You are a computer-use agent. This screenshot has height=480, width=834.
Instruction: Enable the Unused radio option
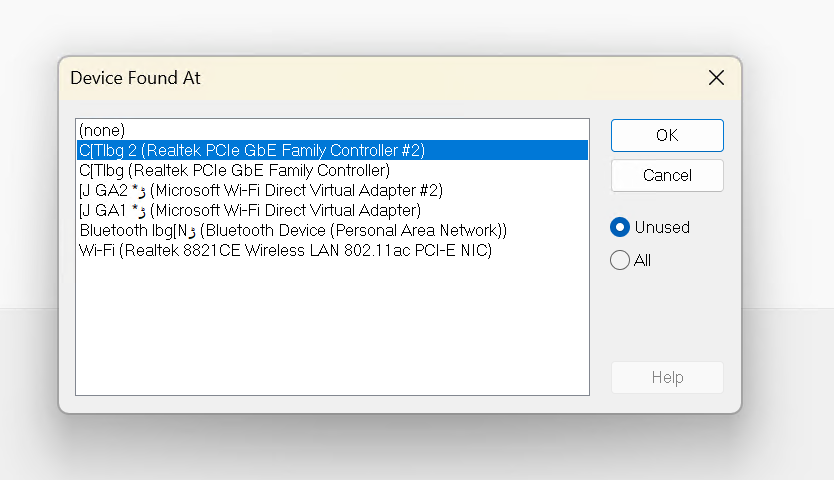coord(620,227)
